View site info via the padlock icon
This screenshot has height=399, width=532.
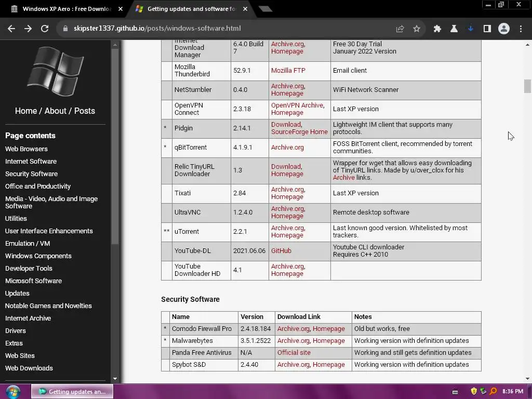[x=65, y=29]
